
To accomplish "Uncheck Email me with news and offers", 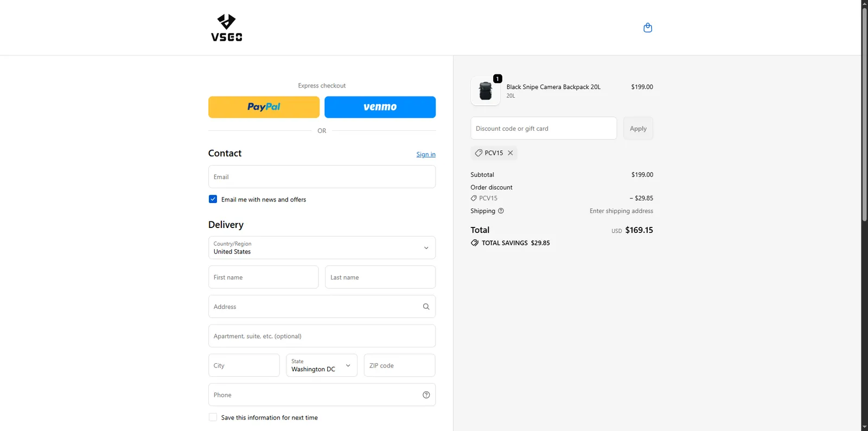I will pos(213,199).
